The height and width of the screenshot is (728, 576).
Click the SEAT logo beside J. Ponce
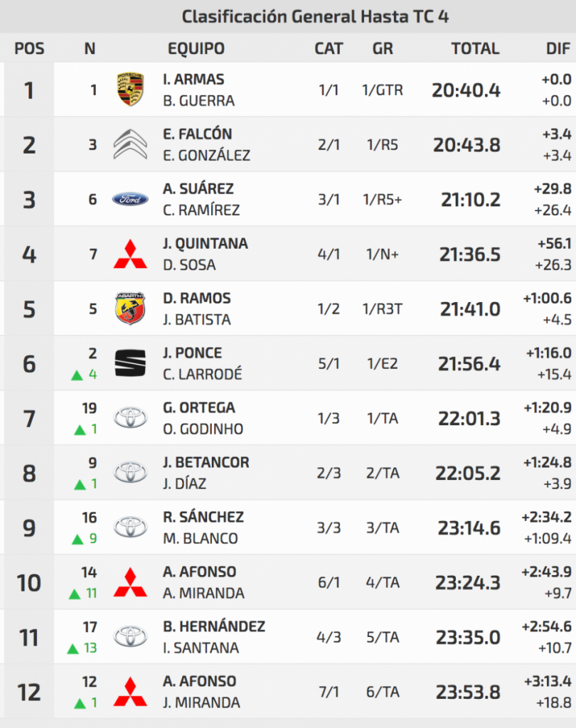point(130,363)
